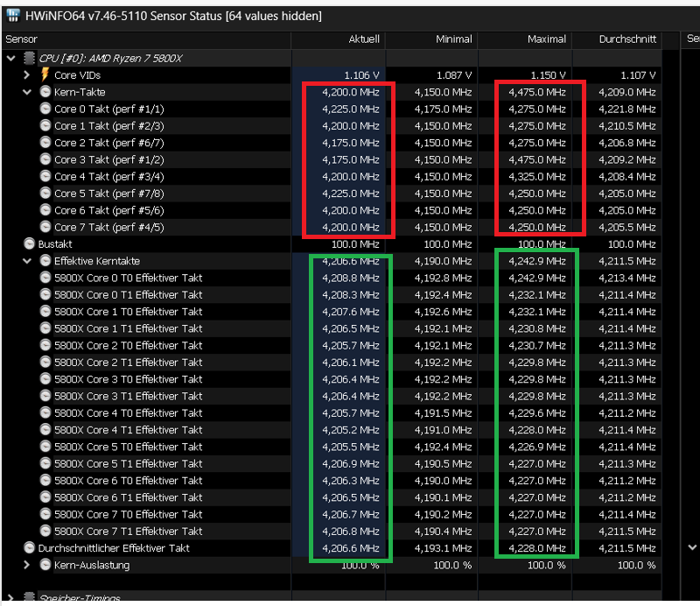Click the clock icon for Core 2 Takt
This screenshot has width=700, height=606.
pos(45,143)
